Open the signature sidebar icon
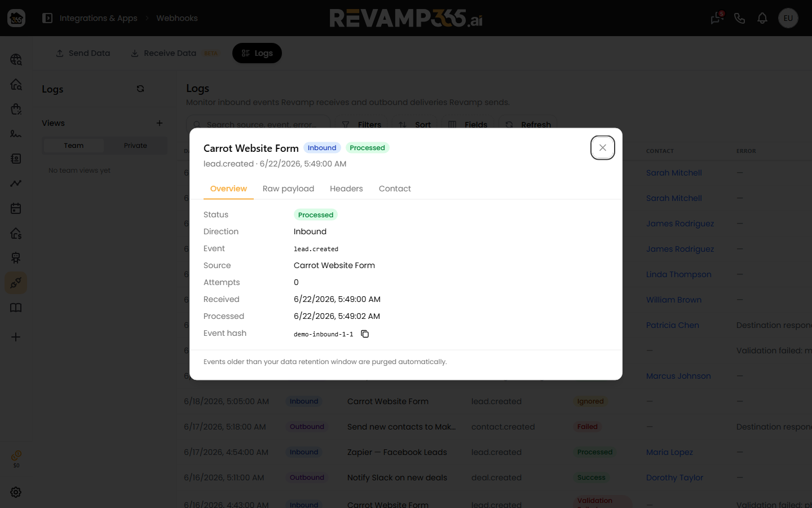This screenshot has height=508, width=812. point(16,134)
